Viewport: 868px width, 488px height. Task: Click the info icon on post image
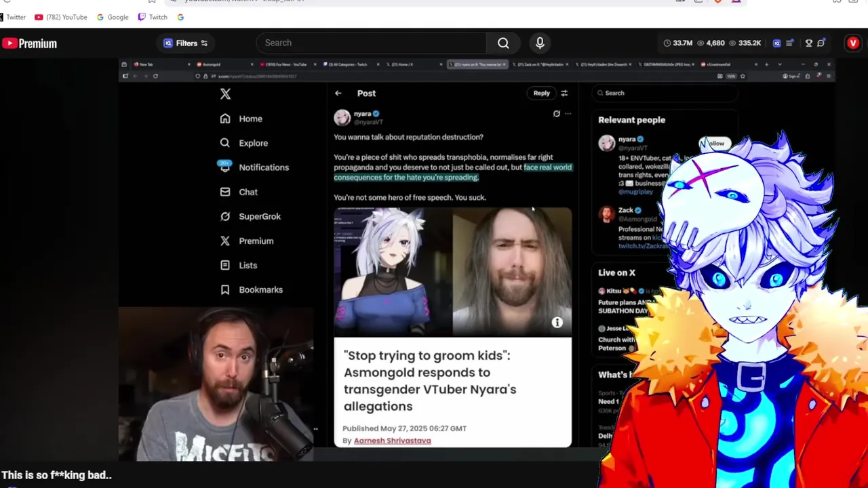click(557, 323)
